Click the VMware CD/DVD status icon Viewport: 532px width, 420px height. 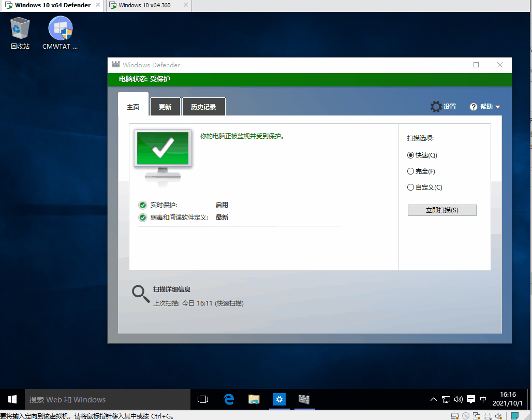click(466, 416)
